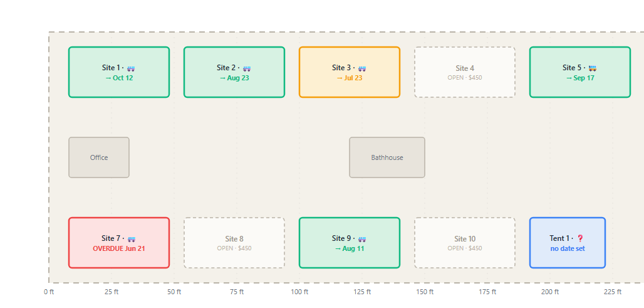The image size is (644, 308).
Task: Click the 200 ft ruler mark
Action: coord(550,292)
